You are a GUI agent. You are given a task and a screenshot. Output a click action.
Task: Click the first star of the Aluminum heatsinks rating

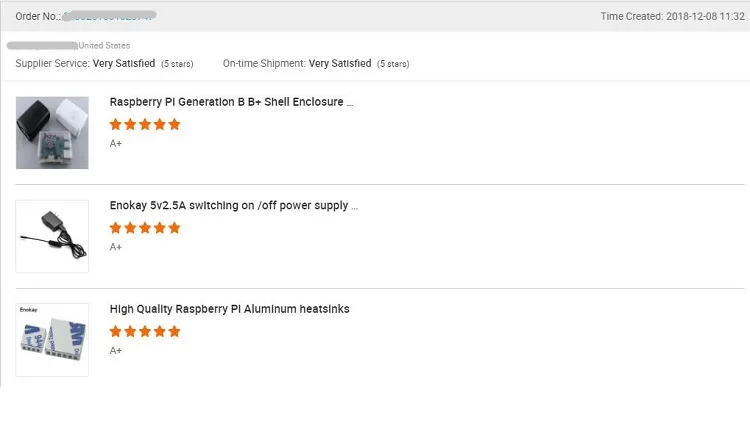pyautogui.click(x=116, y=332)
